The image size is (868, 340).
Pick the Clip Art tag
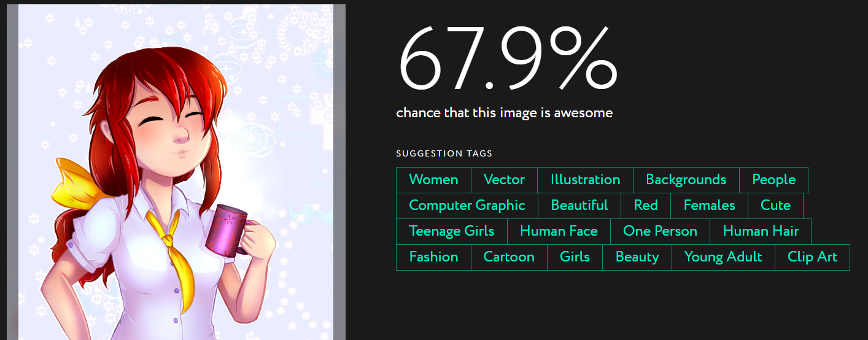[x=812, y=257]
